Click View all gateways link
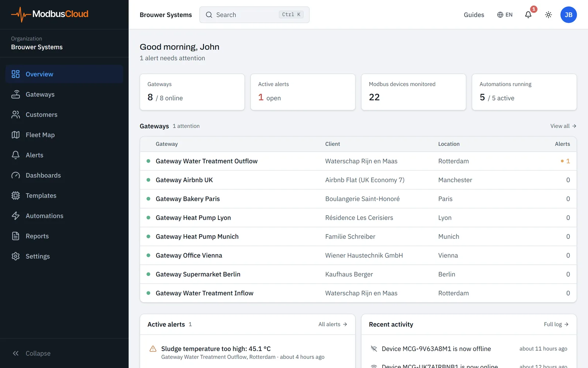The image size is (588, 368). point(563,126)
